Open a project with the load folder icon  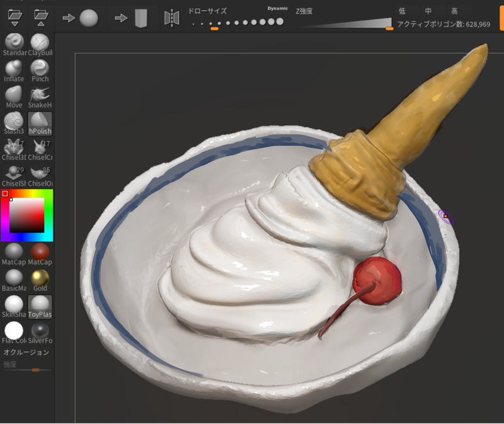[14, 18]
